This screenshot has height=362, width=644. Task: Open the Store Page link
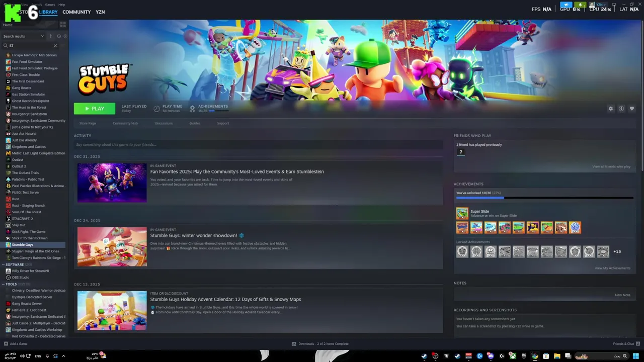[88, 123]
